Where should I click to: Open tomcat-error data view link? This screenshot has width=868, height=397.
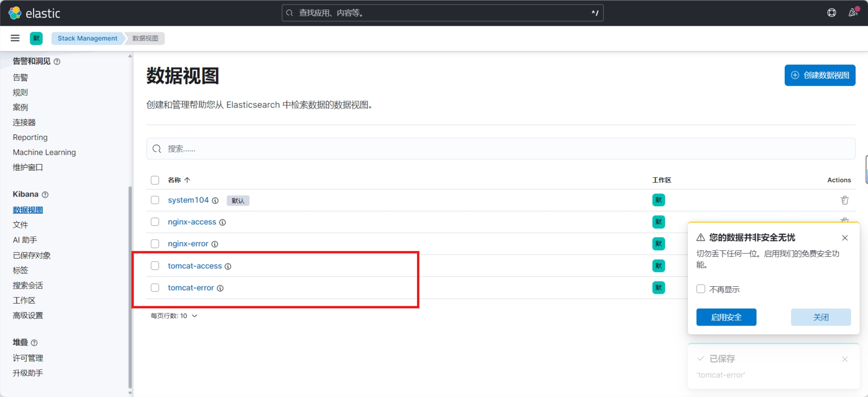tap(191, 288)
